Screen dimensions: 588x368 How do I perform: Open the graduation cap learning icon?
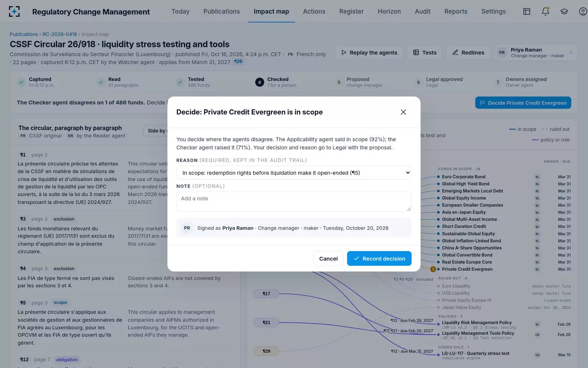(x=564, y=11)
